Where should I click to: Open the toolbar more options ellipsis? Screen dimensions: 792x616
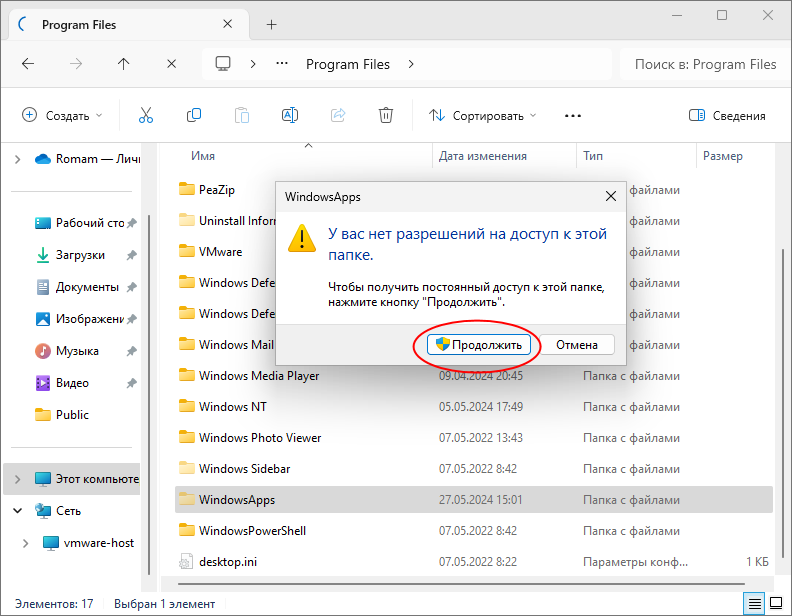click(x=573, y=116)
